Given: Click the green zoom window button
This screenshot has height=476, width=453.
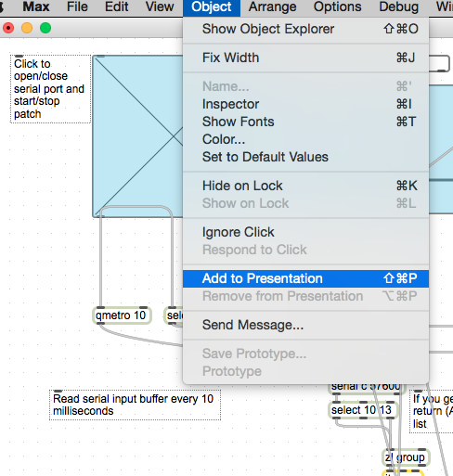Looking at the screenshot, I should coord(45,28).
